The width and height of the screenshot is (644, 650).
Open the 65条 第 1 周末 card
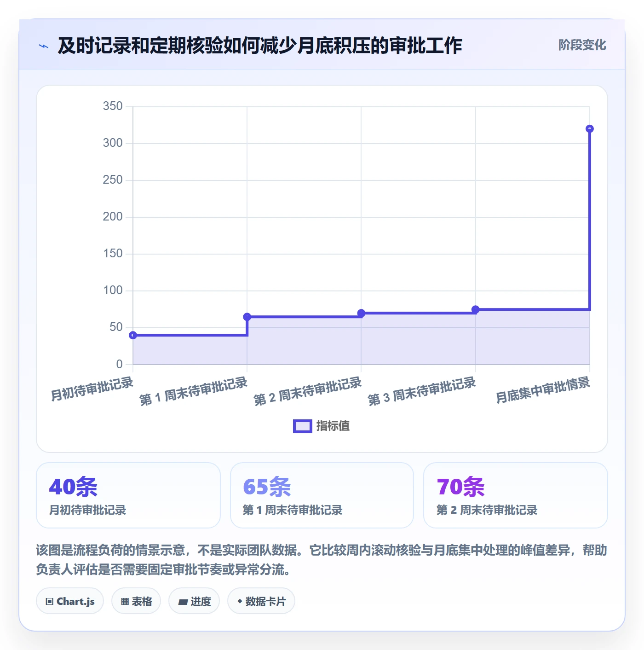tap(322, 495)
